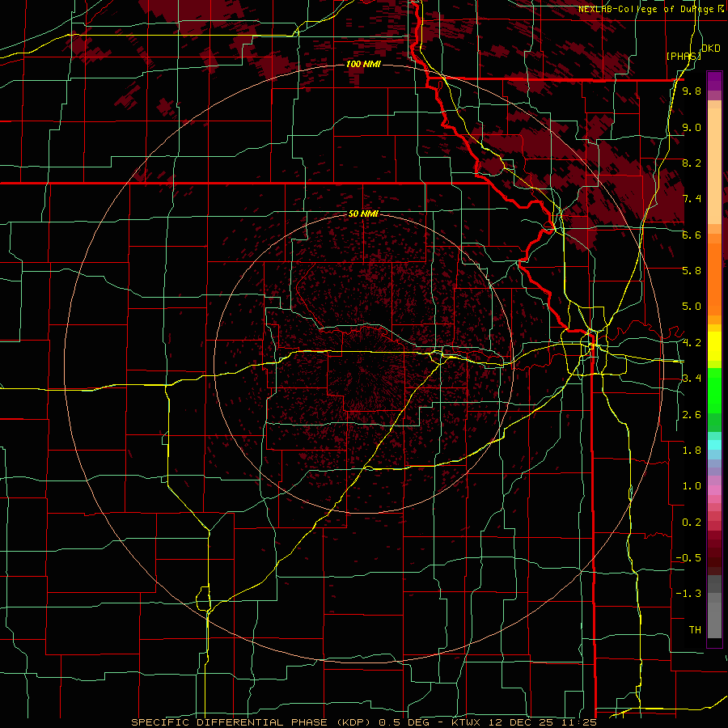This screenshot has width=728, height=728.
Task: Click the DKD label
Action: click(711, 49)
